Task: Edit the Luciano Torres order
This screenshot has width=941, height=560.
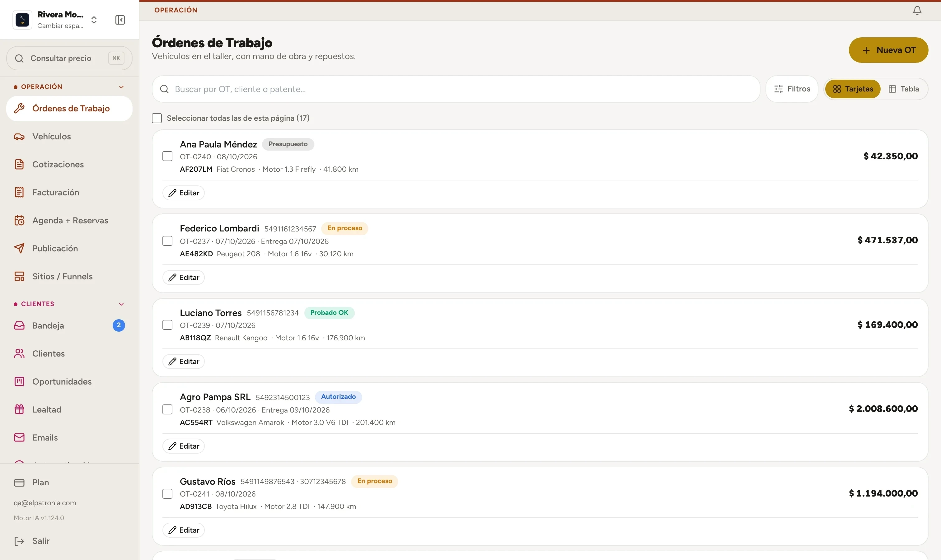Action: coord(184,362)
